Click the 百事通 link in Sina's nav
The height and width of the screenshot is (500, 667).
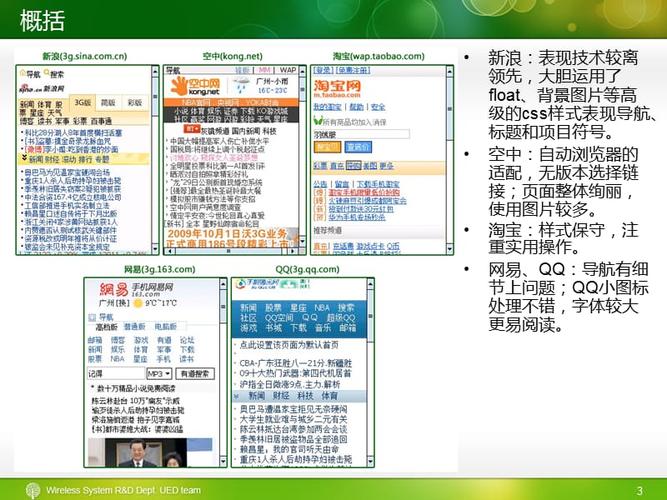[x=101, y=121]
